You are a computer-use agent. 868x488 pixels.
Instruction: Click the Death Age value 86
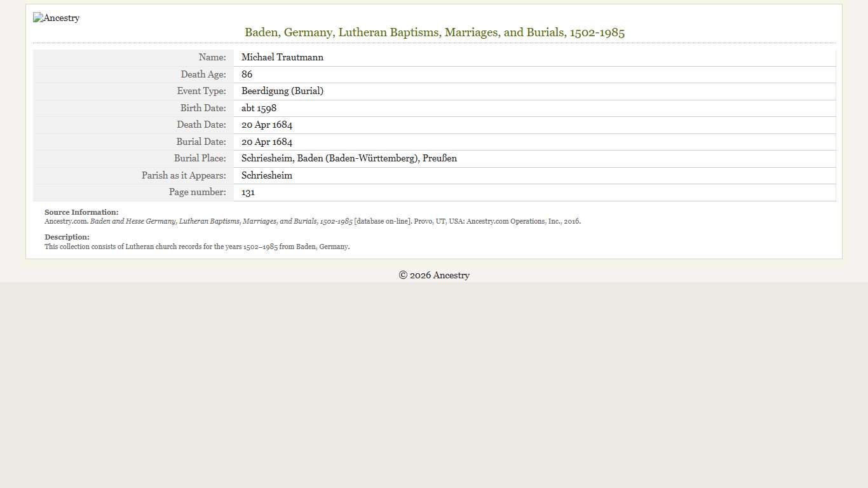point(247,74)
